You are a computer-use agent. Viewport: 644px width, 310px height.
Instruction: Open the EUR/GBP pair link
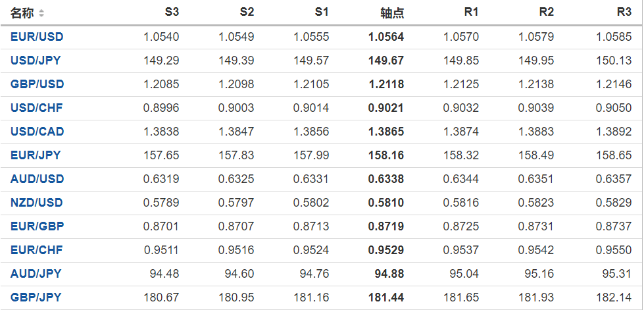(37, 226)
